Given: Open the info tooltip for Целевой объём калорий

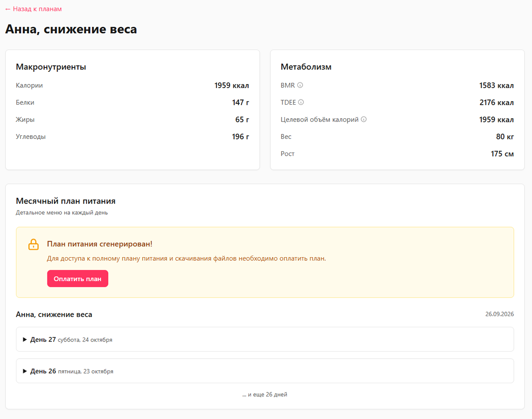Looking at the screenshot, I should pos(364,119).
